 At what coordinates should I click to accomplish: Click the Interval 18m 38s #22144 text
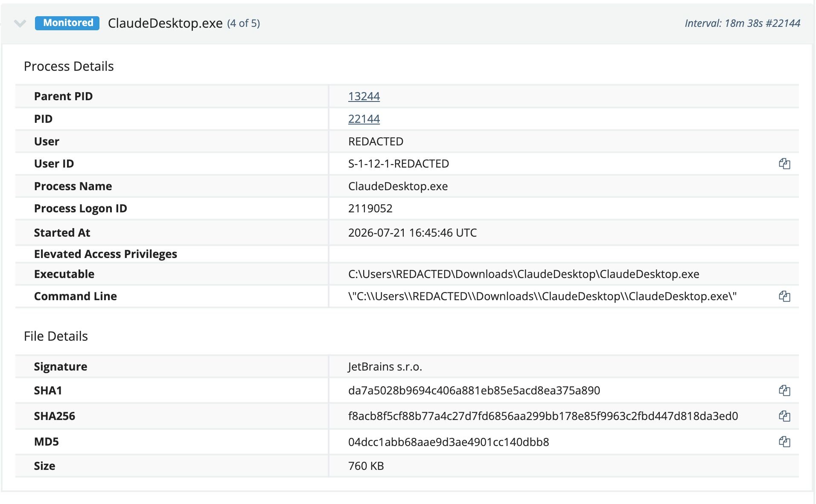point(743,23)
